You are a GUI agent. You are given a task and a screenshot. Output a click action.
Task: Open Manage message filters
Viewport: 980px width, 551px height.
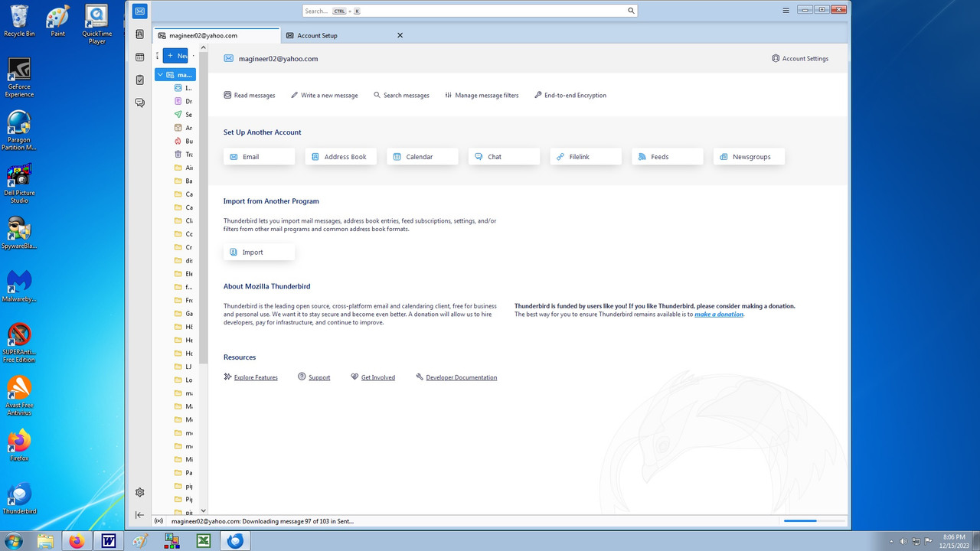tap(482, 96)
